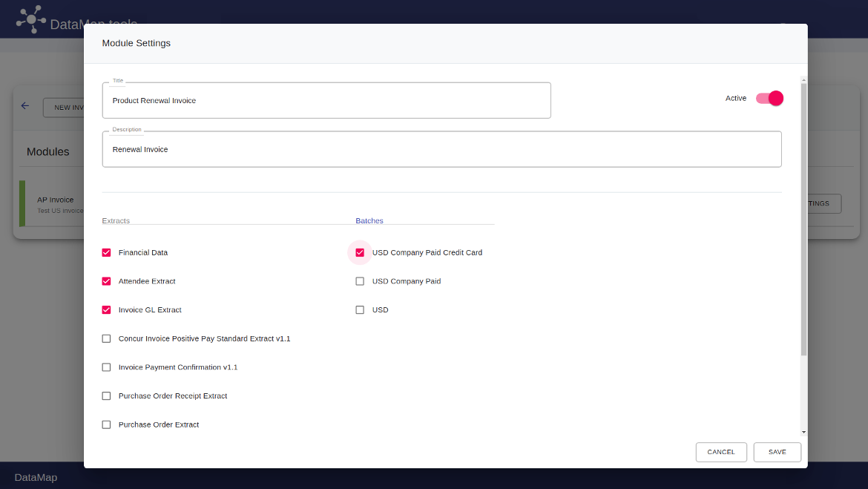
Task: Uncheck USD Company Paid Credit Card batch
Action: tap(360, 252)
